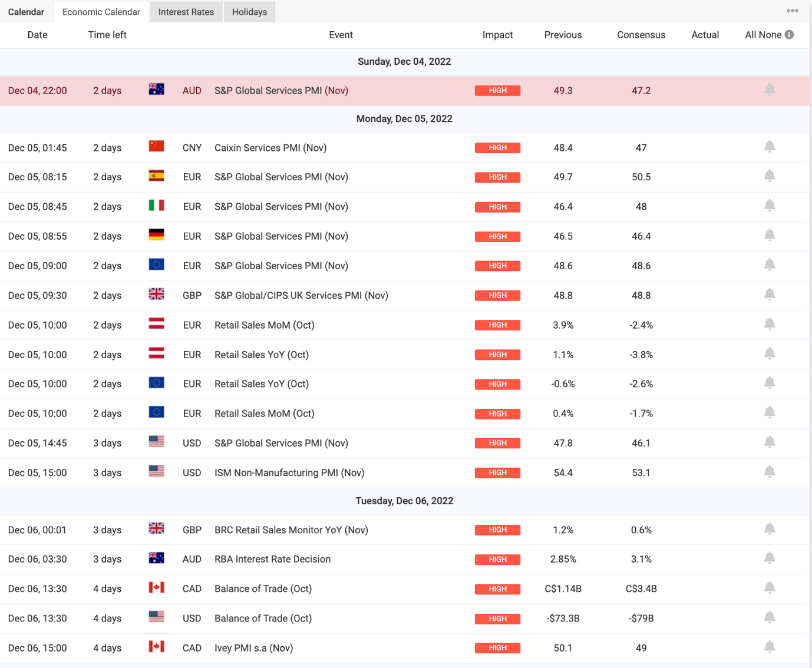Open the RBA Interest Rate Decision event
The width and height of the screenshot is (812, 668).
(x=272, y=559)
